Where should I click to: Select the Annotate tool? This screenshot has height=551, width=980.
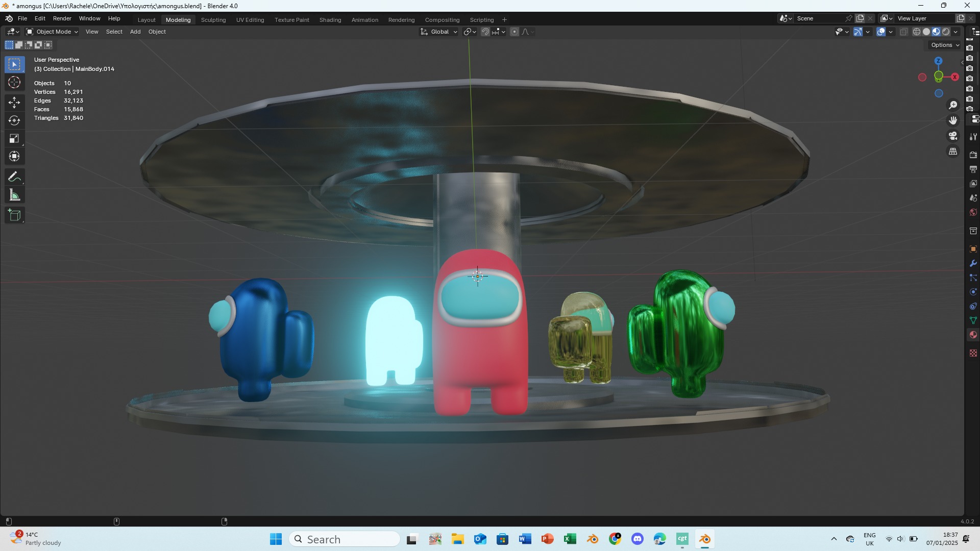tap(14, 177)
